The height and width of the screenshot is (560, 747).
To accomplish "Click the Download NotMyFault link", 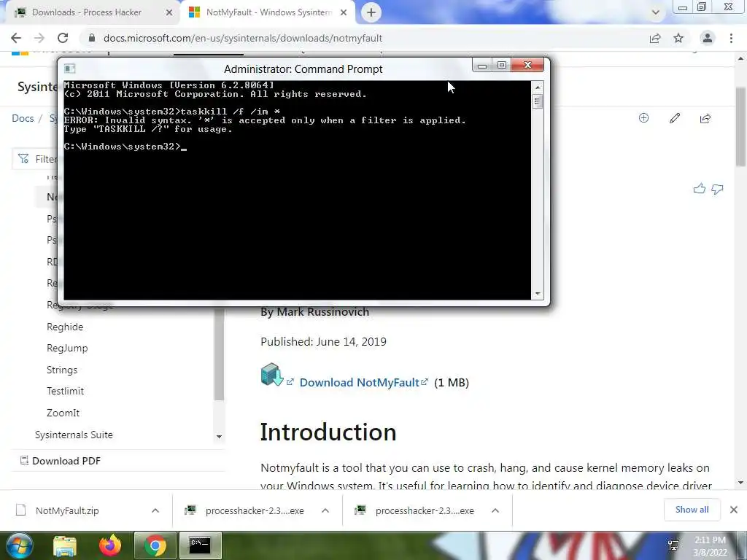I will point(360,382).
